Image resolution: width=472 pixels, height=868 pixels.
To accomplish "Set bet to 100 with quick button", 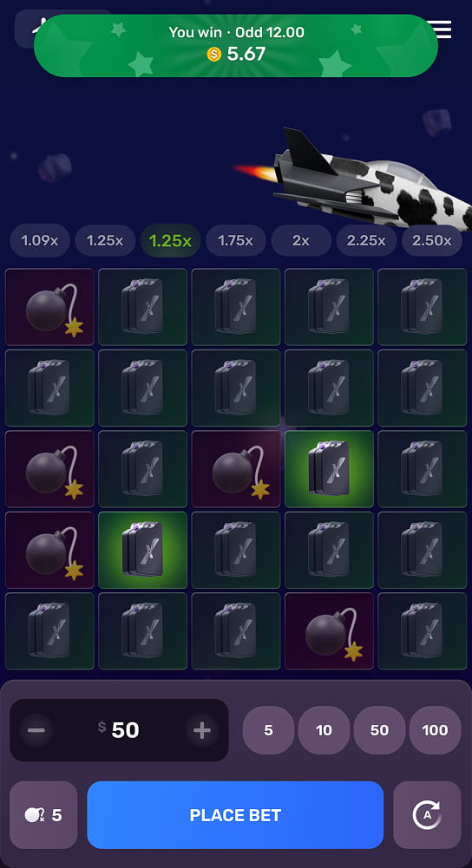I will (x=435, y=730).
